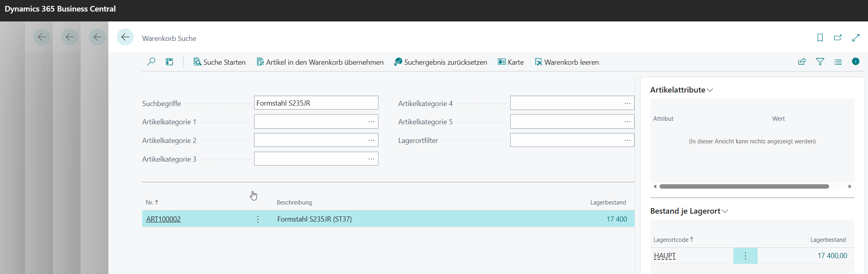Click the search magnifier icon in toolbar
Screen dimensions: 868x274
click(151, 62)
